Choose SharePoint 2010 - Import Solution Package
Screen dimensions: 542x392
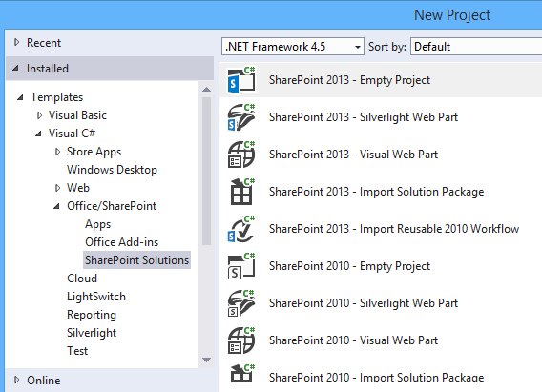(x=376, y=377)
